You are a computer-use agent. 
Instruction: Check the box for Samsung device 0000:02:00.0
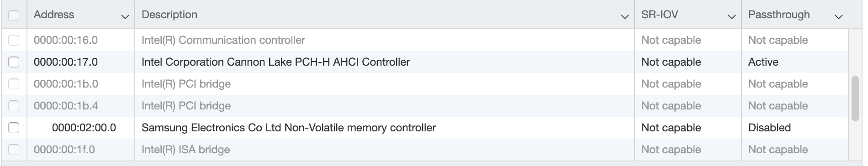tap(14, 128)
